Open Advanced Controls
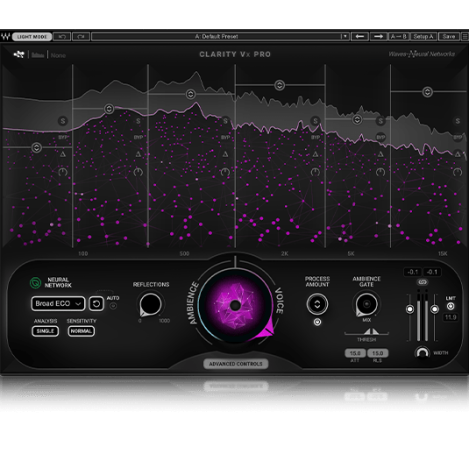Screen dimensions: 469x469 236,364
